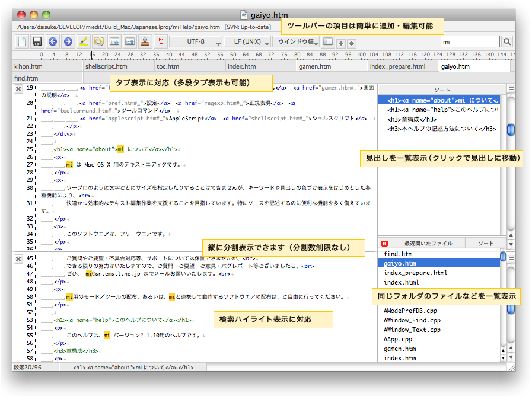Click the search field containing 'mi'
The image size is (532, 396).
coord(470,42)
